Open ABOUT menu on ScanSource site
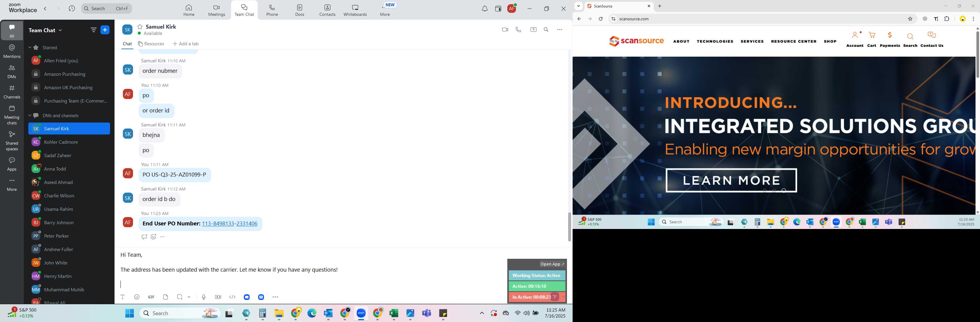Screen dimensions: 980x322 tap(681, 41)
